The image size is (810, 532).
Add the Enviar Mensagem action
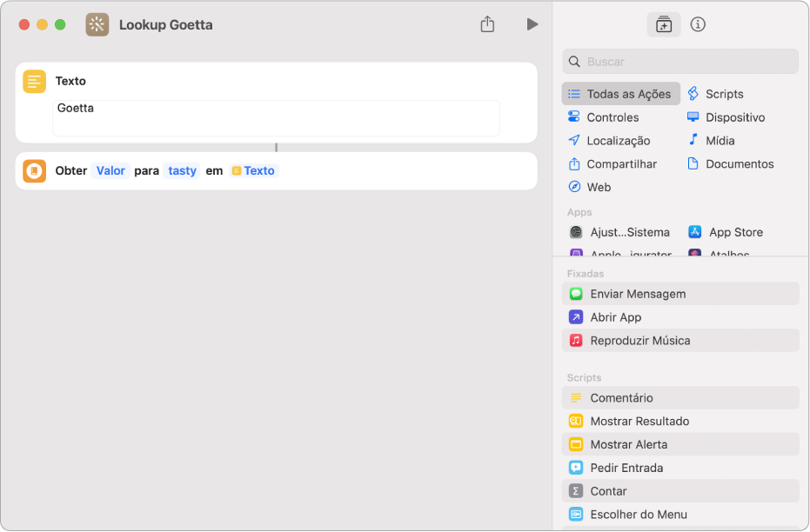point(679,294)
